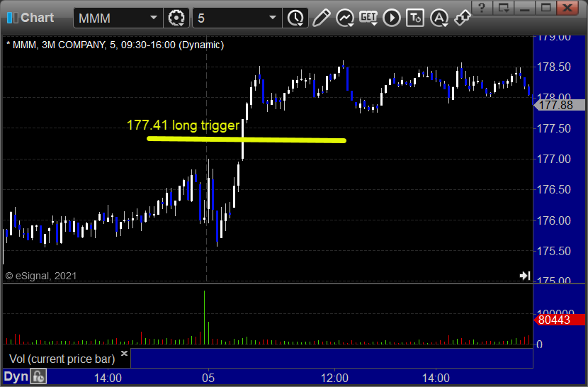The height and width of the screenshot is (387, 588).
Task: Click the 177.88 current price marker
Action: 559,105
